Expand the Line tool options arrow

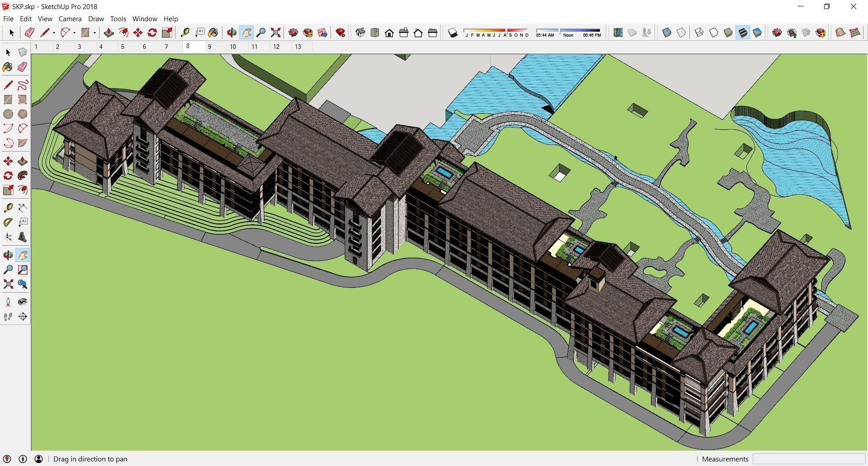click(53, 33)
